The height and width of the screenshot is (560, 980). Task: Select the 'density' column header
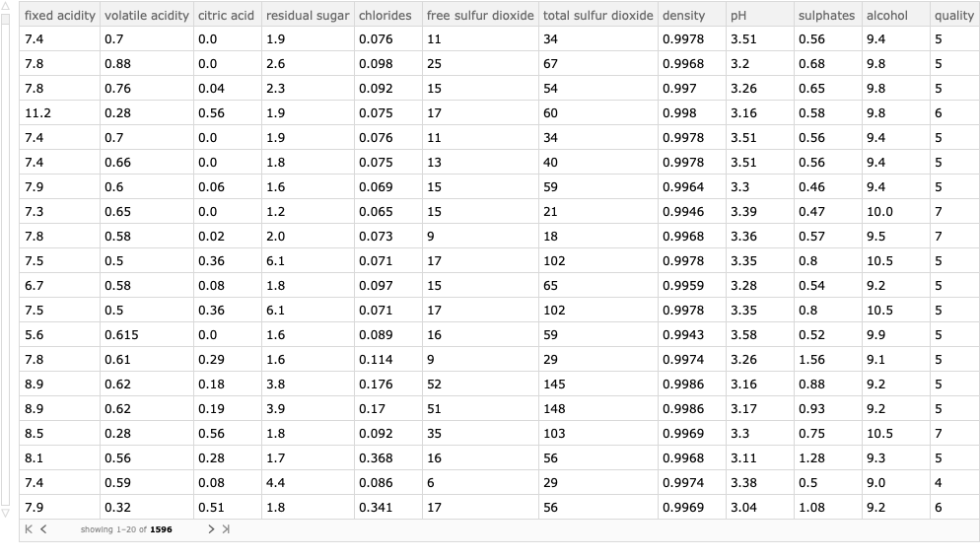pyautogui.click(x=684, y=15)
